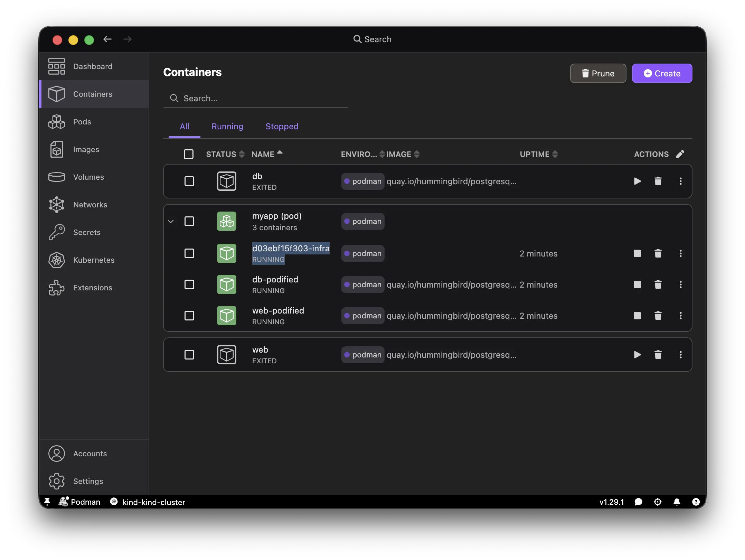The image size is (745, 560).
Task: Open help question mark icon
Action: pos(696,502)
